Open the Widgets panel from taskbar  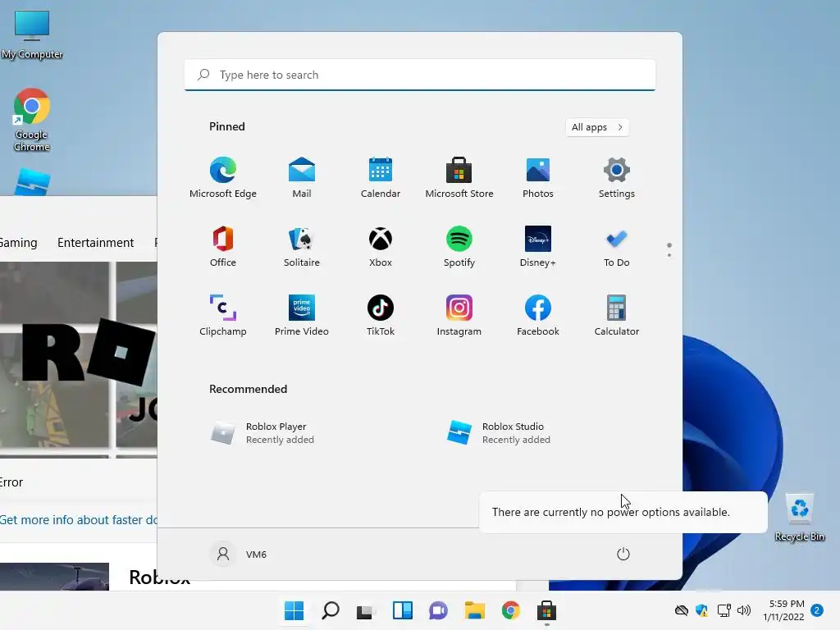tap(402, 610)
